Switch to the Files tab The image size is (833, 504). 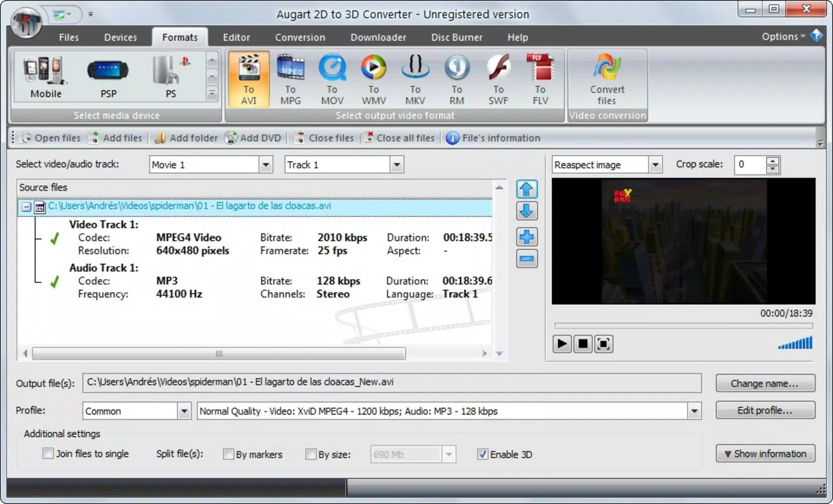(69, 37)
